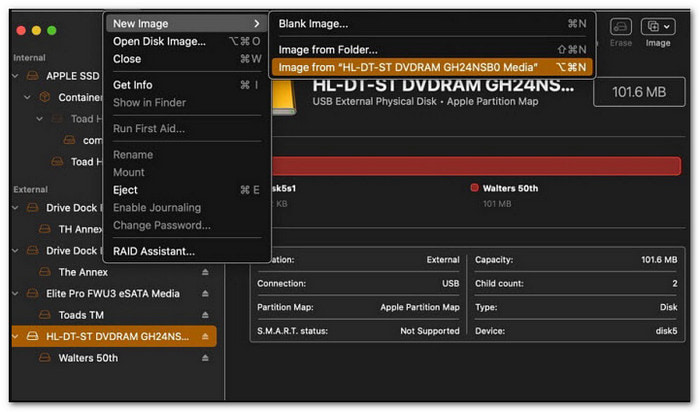Click the Erase toolbar icon
The image size is (700, 412).
[x=621, y=27]
